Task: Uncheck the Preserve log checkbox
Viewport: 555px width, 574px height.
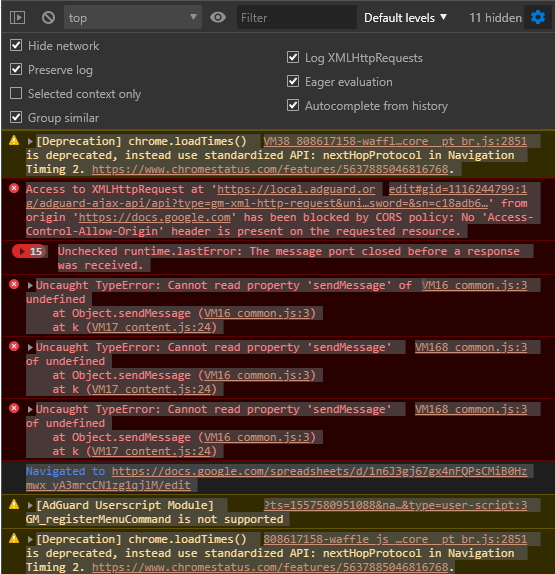Action: pyautogui.click(x=16, y=69)
